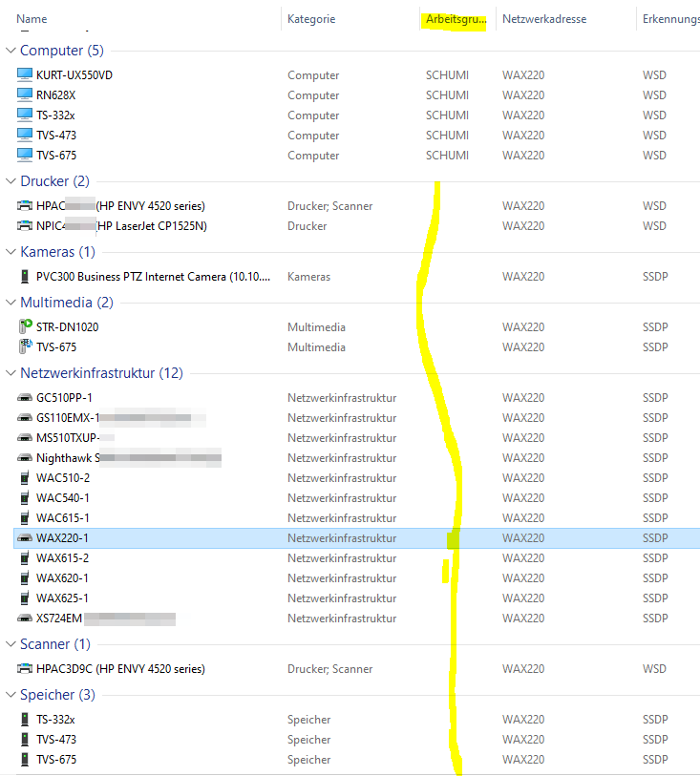Viewport: 700px width, 776px height.
Task: Select the Nighthawk router icon
Action: 25,458
